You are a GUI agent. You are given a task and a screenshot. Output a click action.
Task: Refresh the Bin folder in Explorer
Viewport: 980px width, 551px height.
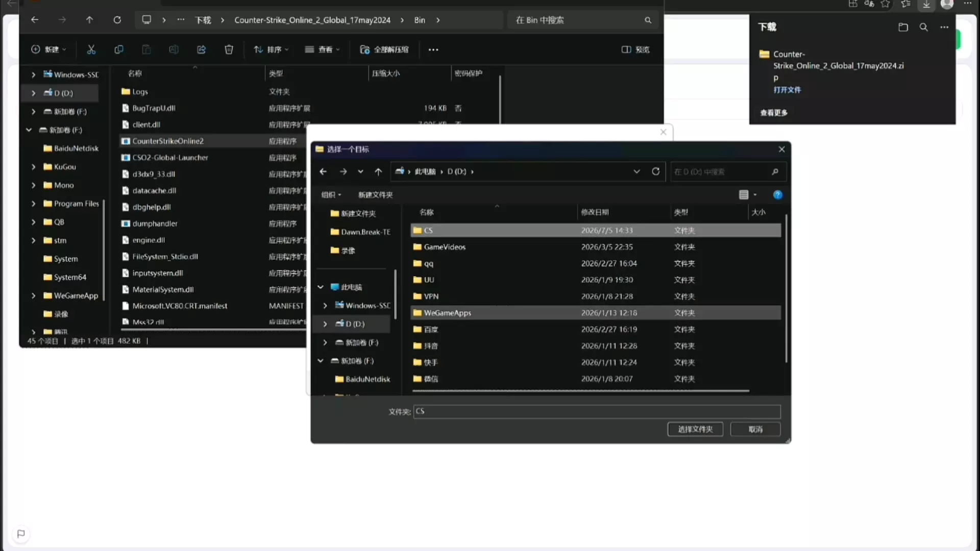tap(117, 20)
